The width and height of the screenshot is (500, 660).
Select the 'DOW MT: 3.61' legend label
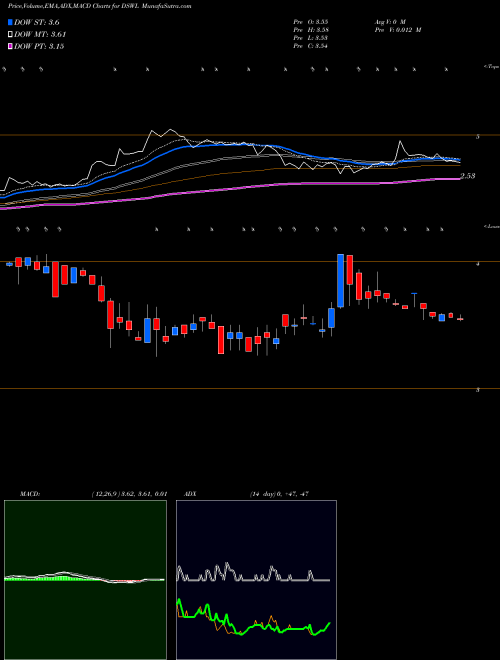40,35
